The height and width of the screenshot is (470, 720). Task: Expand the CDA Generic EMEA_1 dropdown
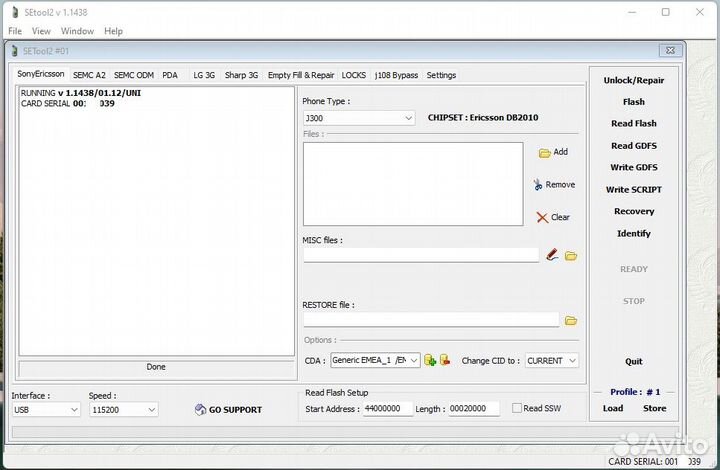(375, 360)
